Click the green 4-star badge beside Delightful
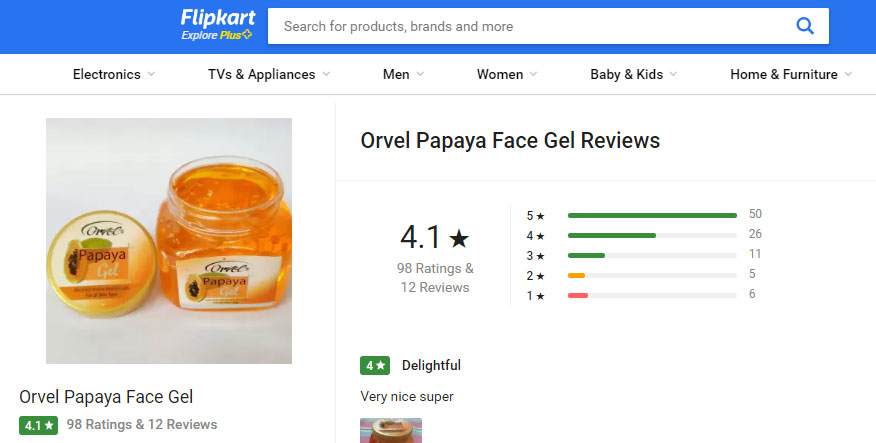The width and height of the screenshot is (876, 443). 375,365
